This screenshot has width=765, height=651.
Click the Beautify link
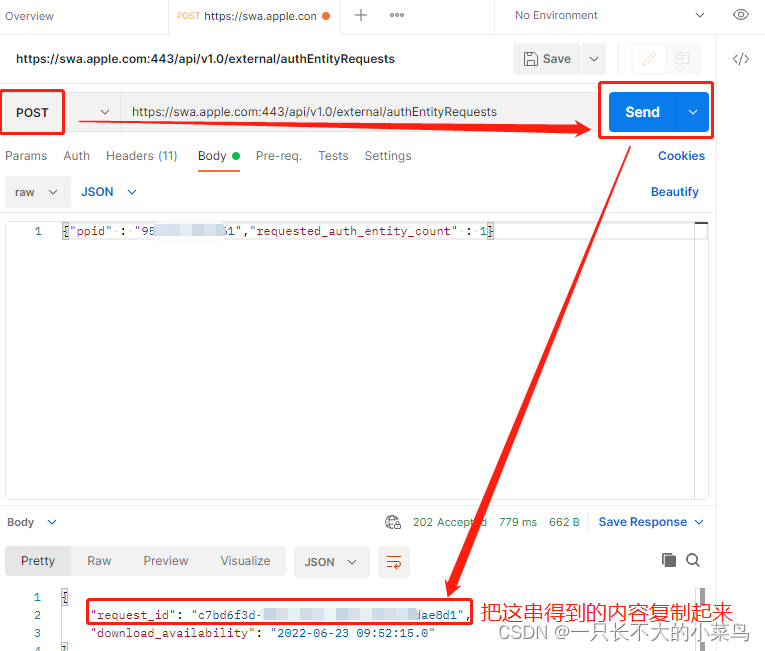[674, 192]
